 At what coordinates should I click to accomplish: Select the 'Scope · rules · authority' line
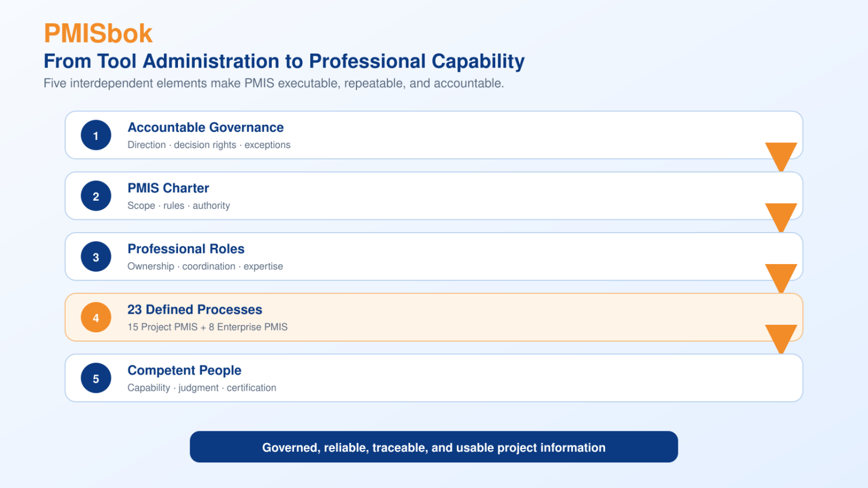[178, 205]
